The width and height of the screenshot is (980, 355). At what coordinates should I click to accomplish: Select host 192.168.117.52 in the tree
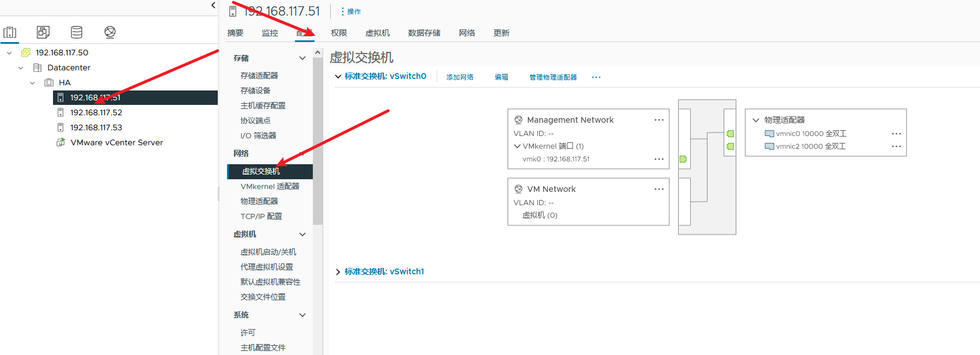click(96, 113)
